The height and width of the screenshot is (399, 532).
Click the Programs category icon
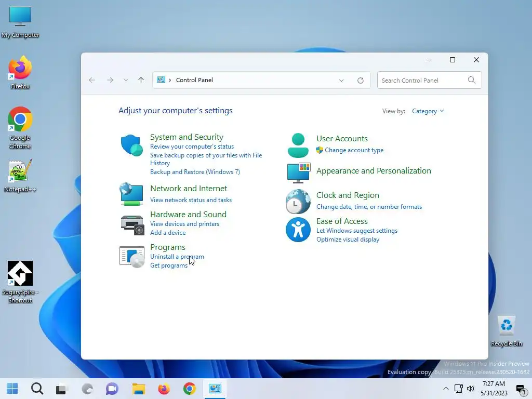(x=132, y=257)
